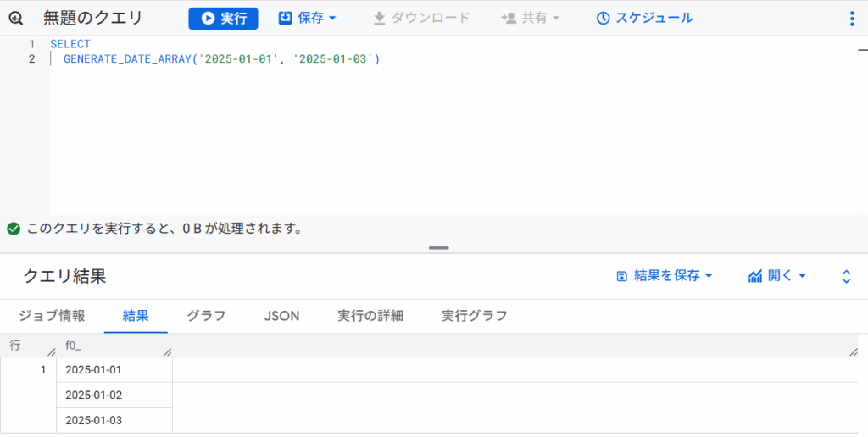Click the green validation check icon
868x437 pixels.
click(14, 229)
